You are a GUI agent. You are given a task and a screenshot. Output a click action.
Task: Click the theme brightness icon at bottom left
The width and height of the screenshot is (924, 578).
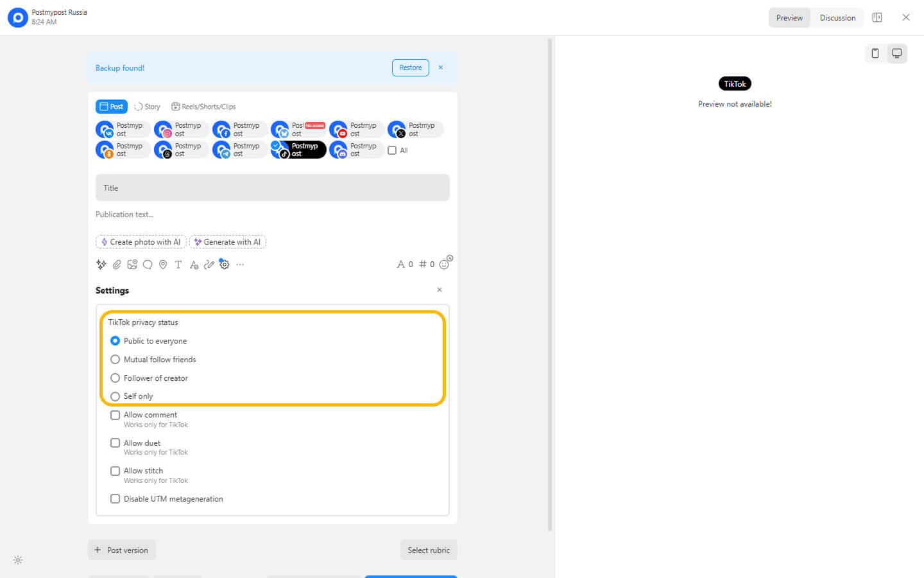point(18,560)
